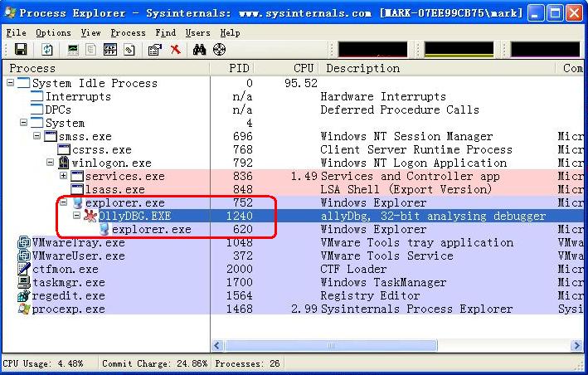Select the DPCs row

tap(293, 110)
